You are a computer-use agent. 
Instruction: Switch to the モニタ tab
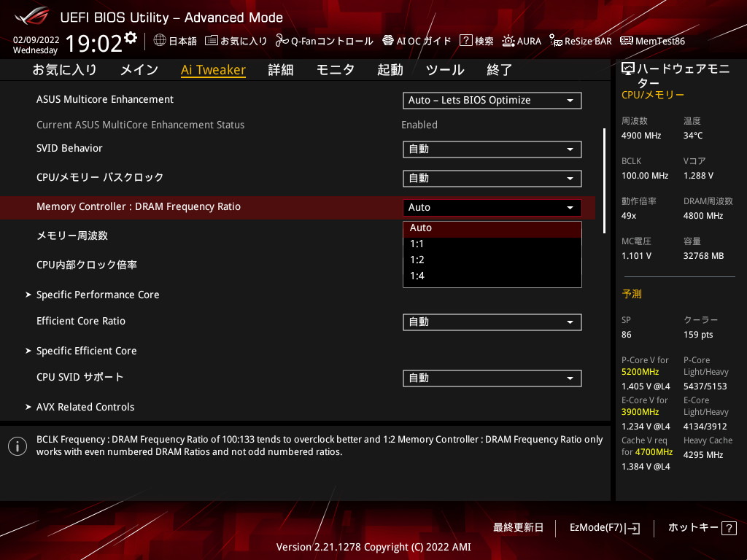(336, 70)
